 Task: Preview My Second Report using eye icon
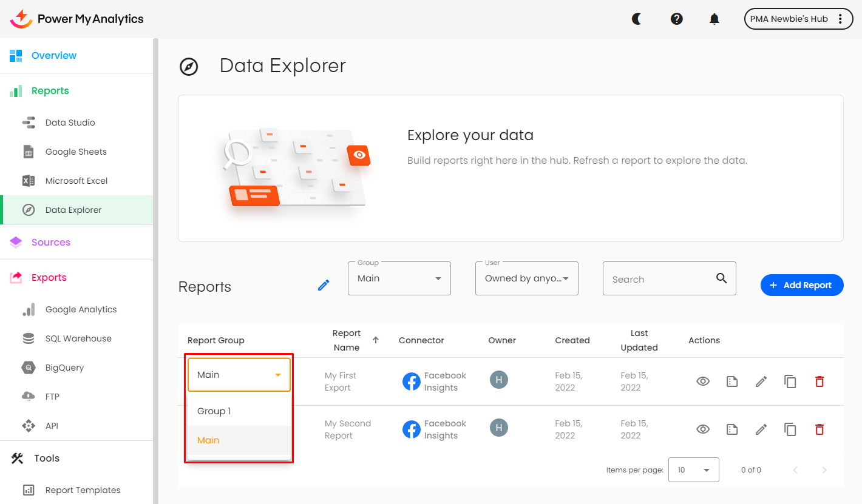click(703, 429)
